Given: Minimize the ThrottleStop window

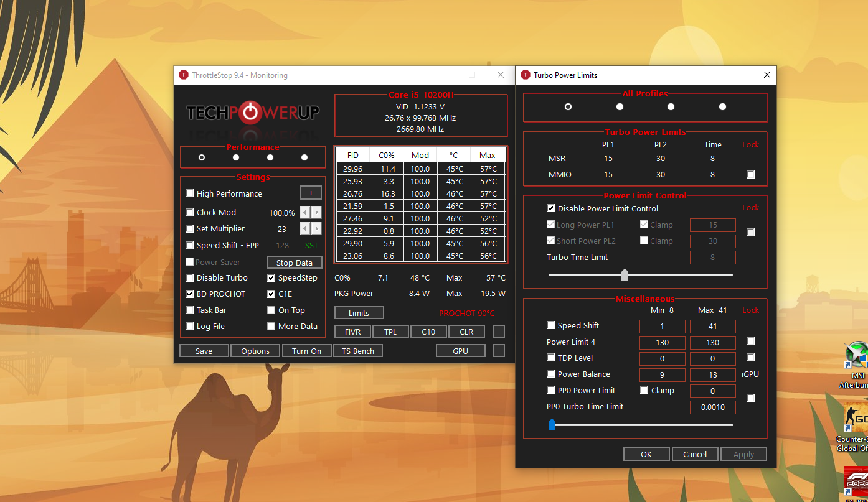Looking at the screenshot, I should [444, 75].
